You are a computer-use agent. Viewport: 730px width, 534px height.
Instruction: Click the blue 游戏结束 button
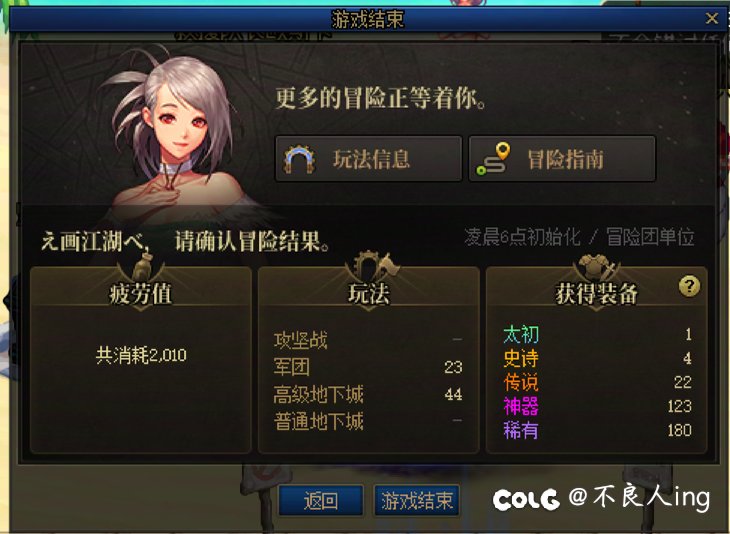[417, 500]
